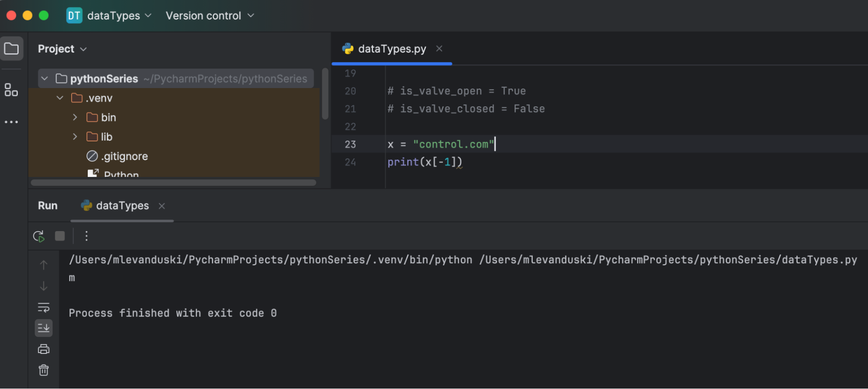
Task: Click line number 20 in gutter
Action: pyautogui.click(x=350, y=91)
